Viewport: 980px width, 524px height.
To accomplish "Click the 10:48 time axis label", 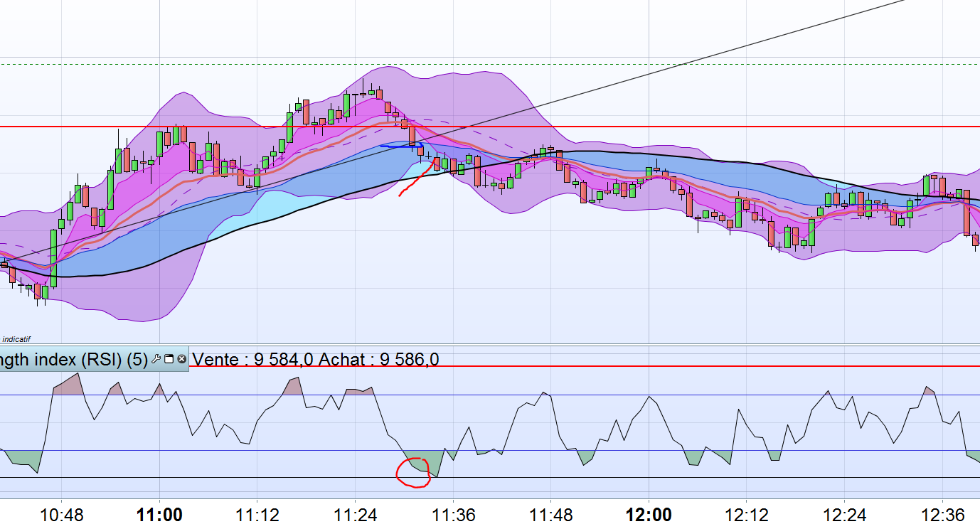I will pyautogui.click(x=61, y=514).
